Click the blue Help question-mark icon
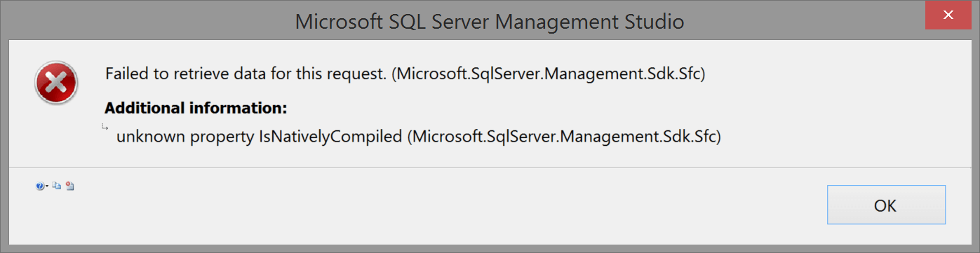Image resolution: width=980 pixels, height=253 pixels. (40, 186)
